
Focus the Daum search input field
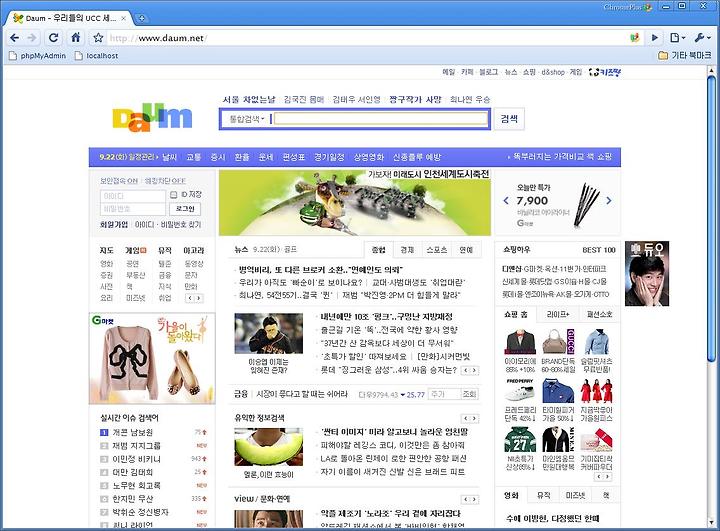(381, 119)
